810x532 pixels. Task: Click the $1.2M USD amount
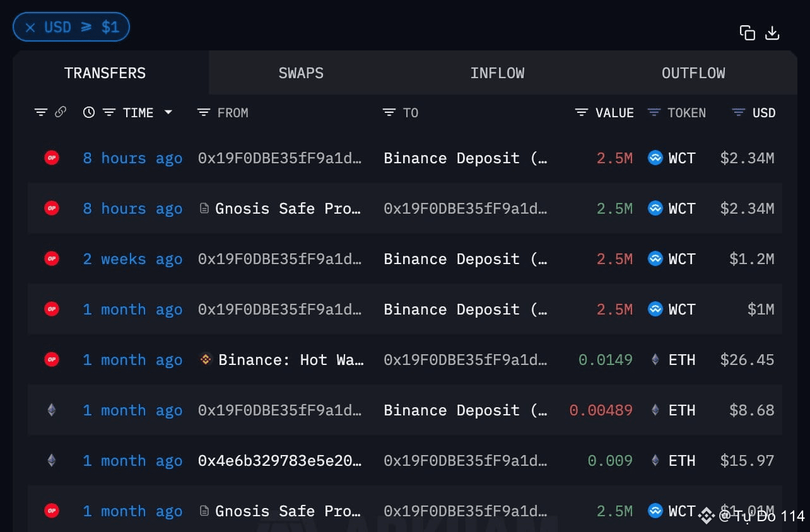coord(751,259)
